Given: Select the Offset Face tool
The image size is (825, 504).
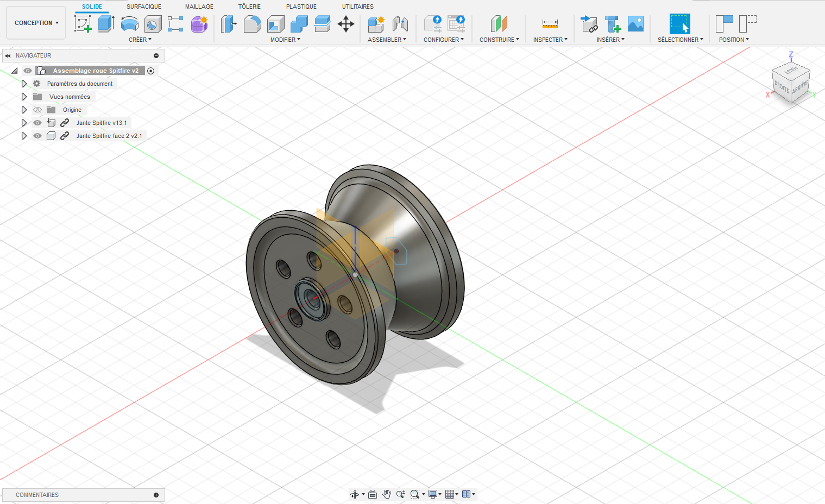Looking at the screenshot, I should (x=322, y=24).
